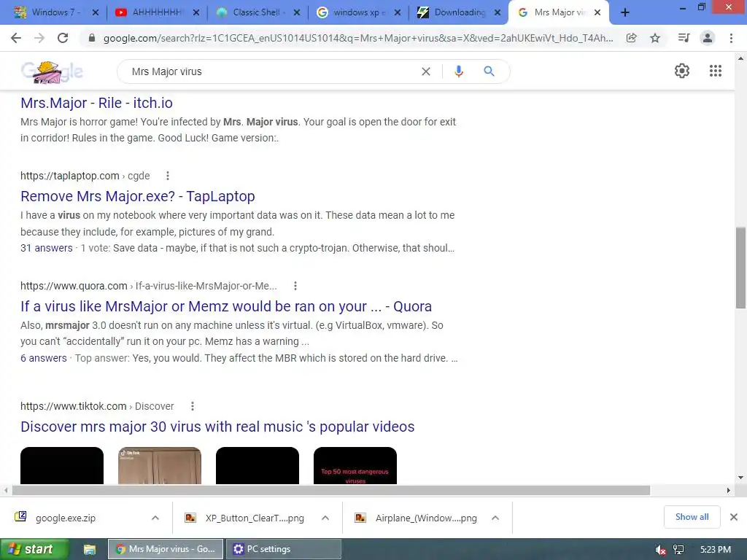The width and height of the screenshot is (747, 560).
Task: Run search with magnifier icon
Action: [x=489, y=71]
